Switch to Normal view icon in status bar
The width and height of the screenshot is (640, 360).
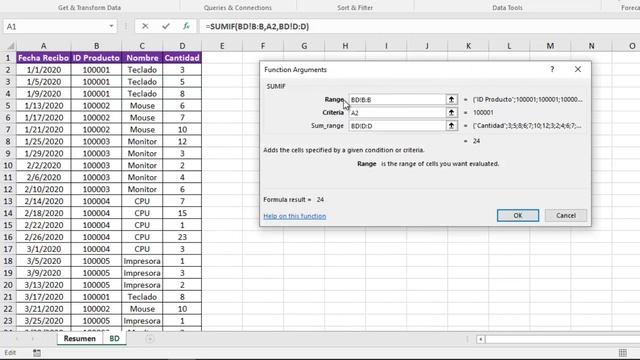click(x=622, y=353)
